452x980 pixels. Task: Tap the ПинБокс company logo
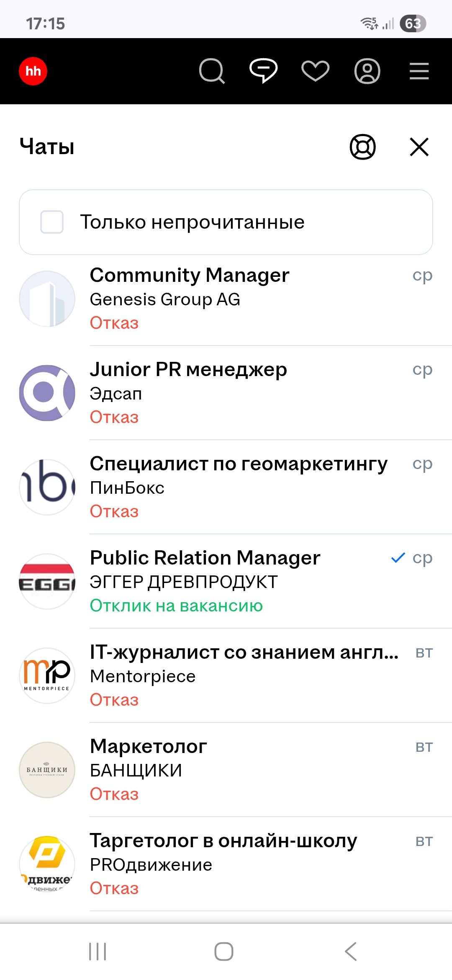click(x=47, y=487)
